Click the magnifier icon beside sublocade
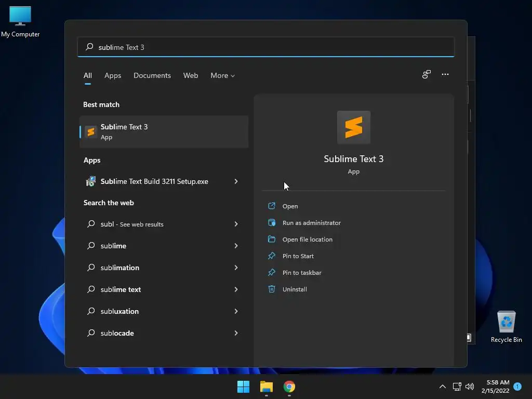532x399 pixels. (91, 333)
